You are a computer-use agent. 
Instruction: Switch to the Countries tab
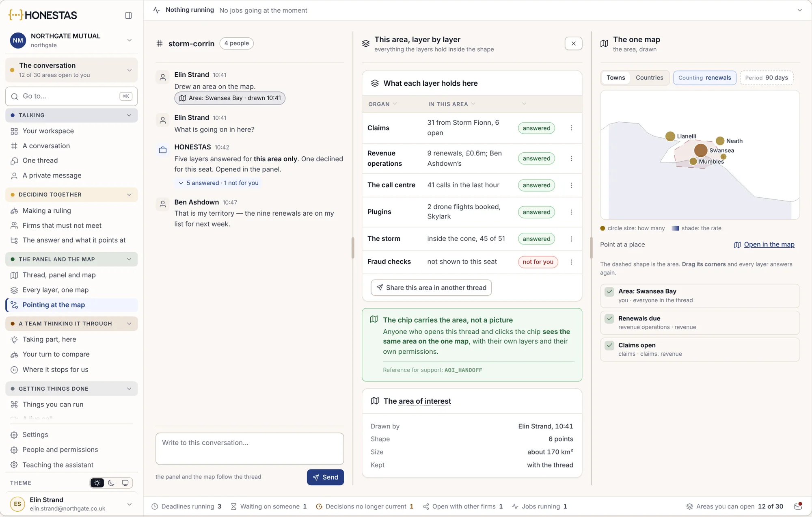[649, 78]
